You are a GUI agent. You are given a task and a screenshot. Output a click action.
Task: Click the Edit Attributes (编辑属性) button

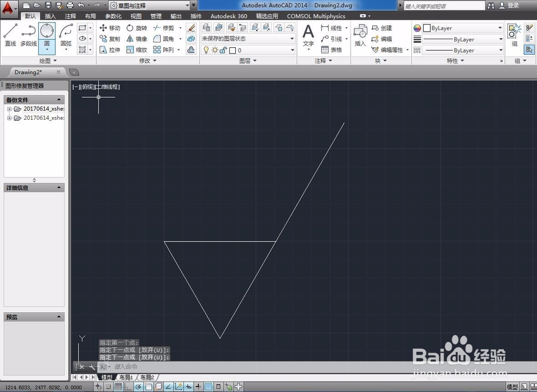click(387, 49)
